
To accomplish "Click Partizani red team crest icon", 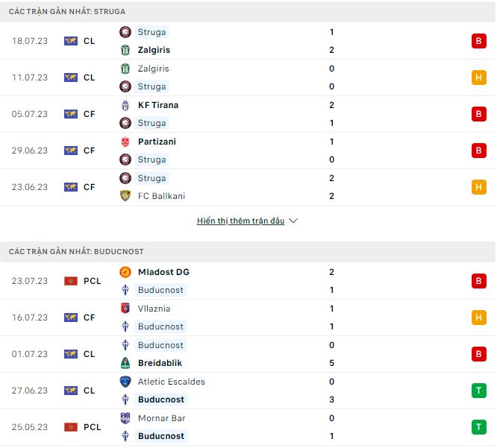I will pyautogui.click(x=125, y=142).
